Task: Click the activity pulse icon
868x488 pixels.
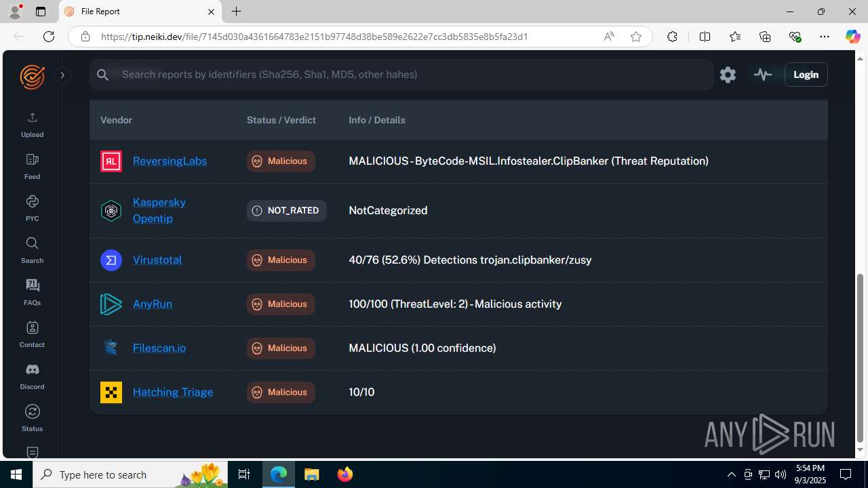Action: 763,75
